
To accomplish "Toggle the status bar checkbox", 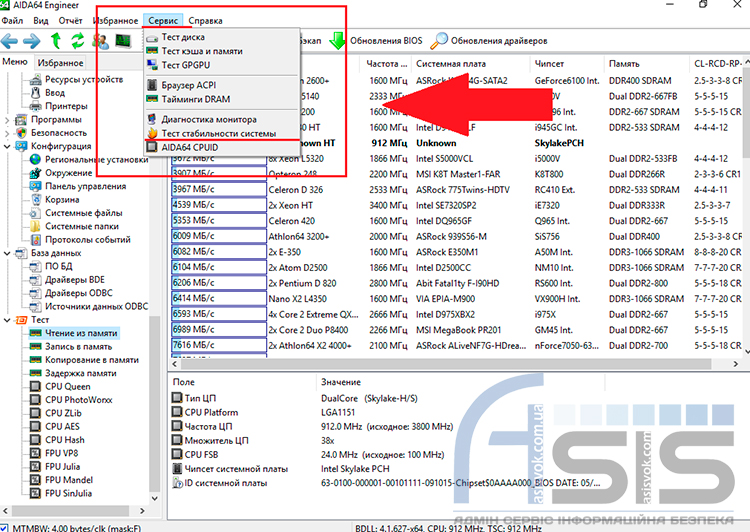I will tap(4, 528).
